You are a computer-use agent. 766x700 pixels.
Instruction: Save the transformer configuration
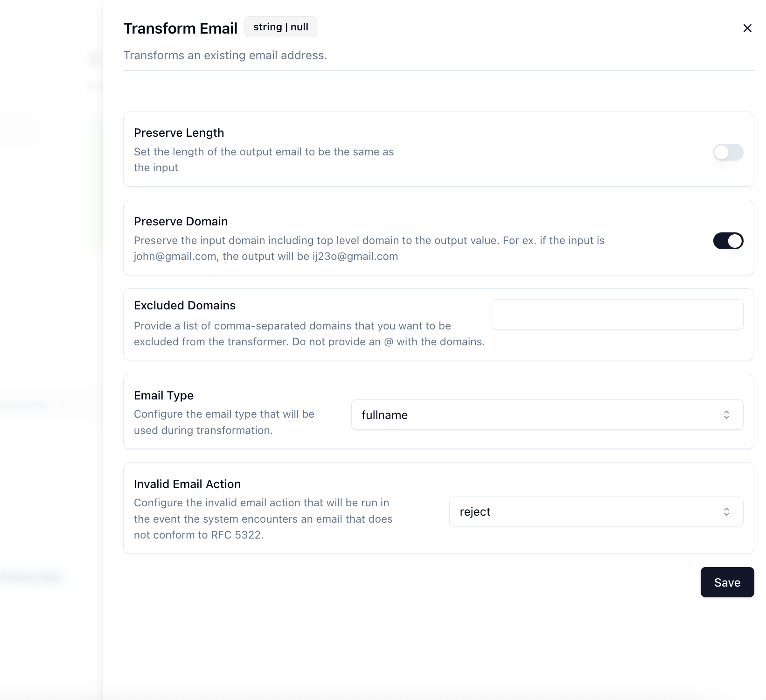coord(727,582)
